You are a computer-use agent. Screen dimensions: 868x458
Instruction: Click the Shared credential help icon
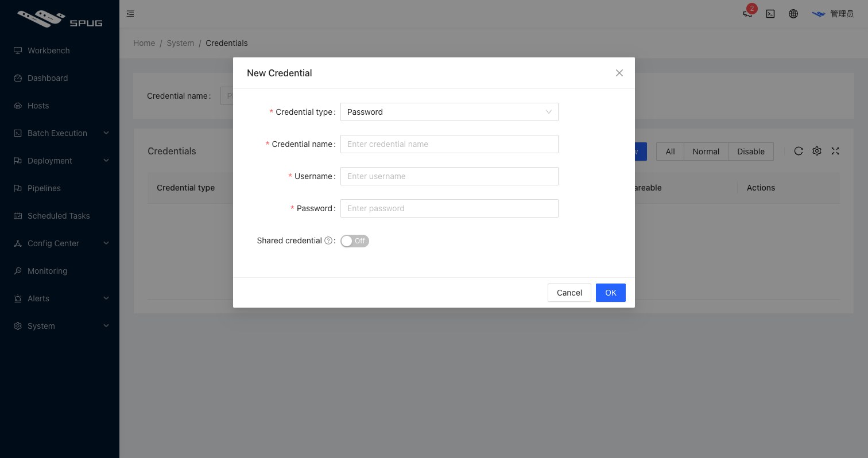pos(328,241)
